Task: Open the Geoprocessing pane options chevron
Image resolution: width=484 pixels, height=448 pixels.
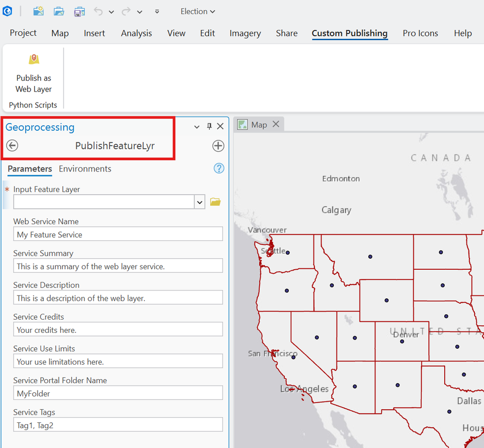Action: 197,127
